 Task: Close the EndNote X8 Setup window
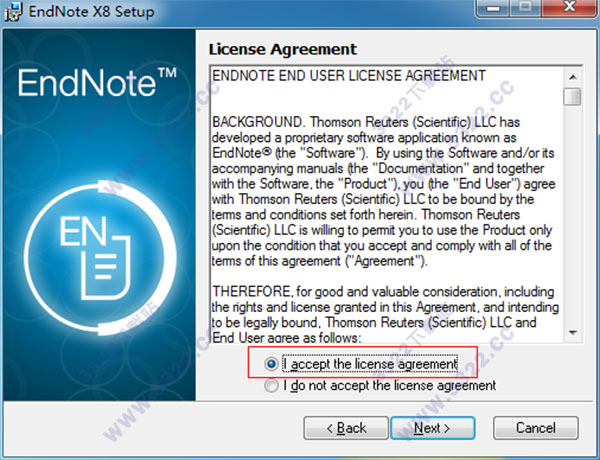[x=570, y=8]
